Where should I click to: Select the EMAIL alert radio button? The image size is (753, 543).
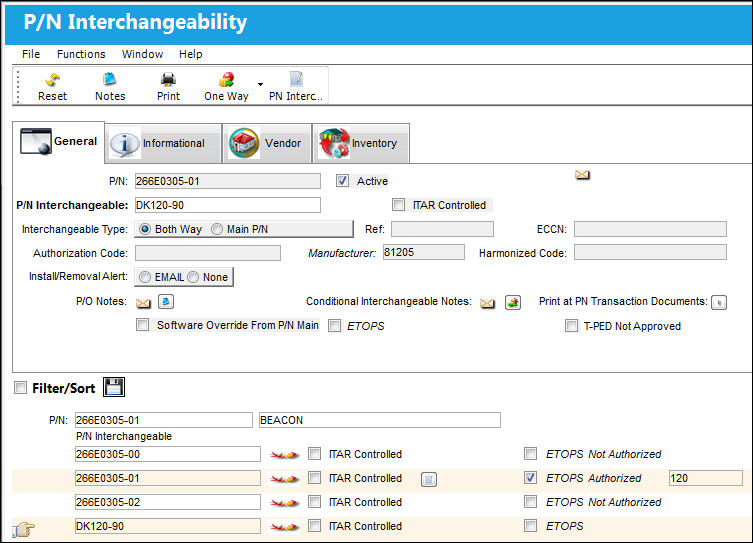pos(145,277)
